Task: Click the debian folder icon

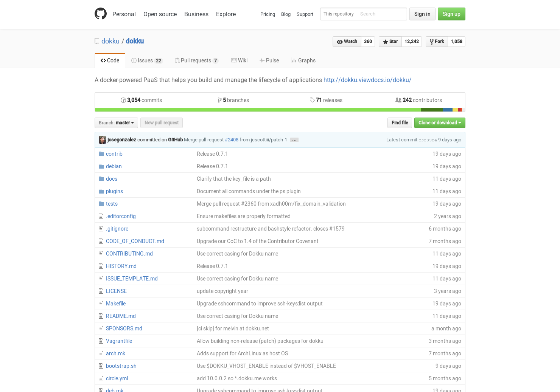Action: (x=101, y=166)
